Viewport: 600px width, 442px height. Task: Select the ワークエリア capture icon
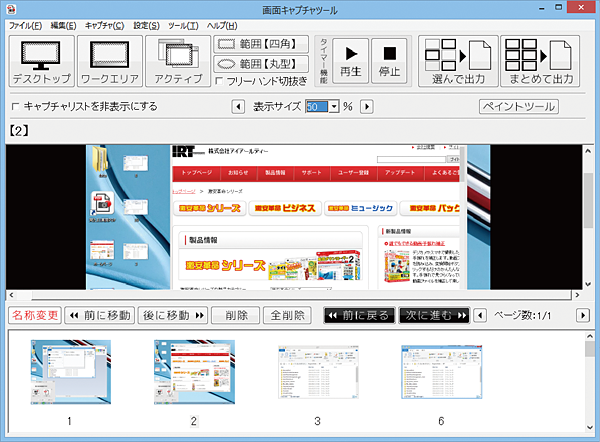pyautogui.click(x=109, y=61)
